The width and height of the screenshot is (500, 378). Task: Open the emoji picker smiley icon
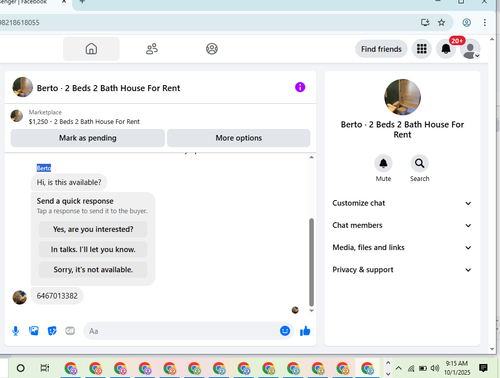pyautogui.click(x=285, y=331)
